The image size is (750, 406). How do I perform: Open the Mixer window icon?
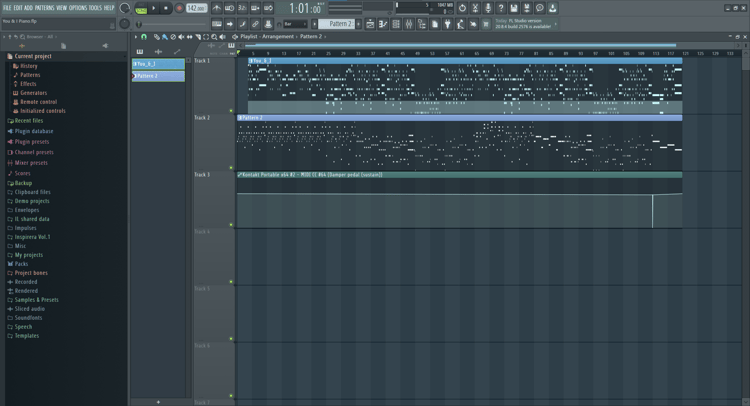409,24
